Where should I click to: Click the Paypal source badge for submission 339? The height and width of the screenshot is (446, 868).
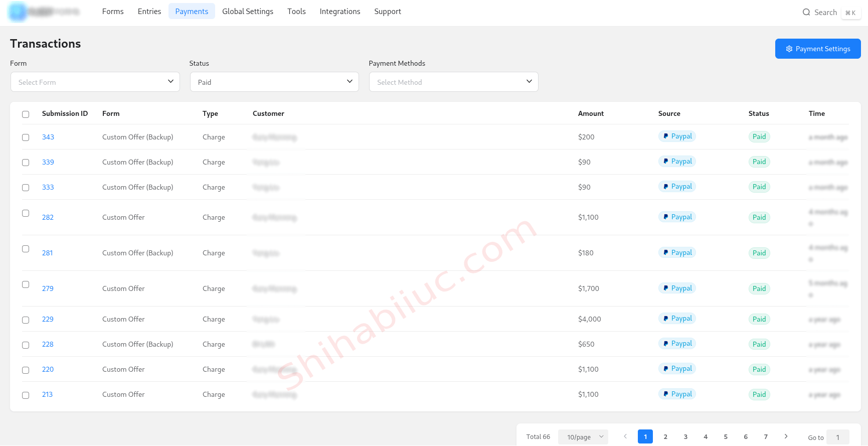pyautogui.click(x=677, y=162)
